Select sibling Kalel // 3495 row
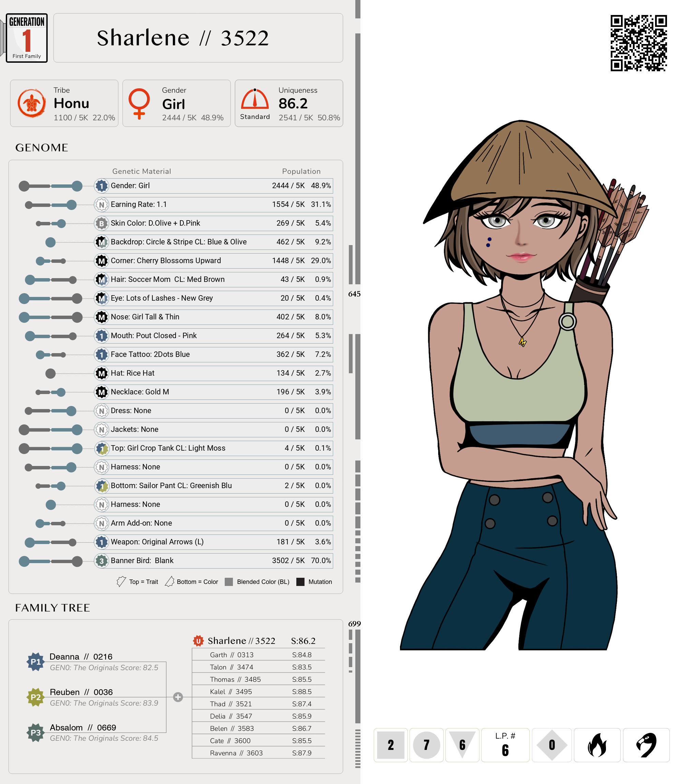682x784 pixels. [258, 691]
